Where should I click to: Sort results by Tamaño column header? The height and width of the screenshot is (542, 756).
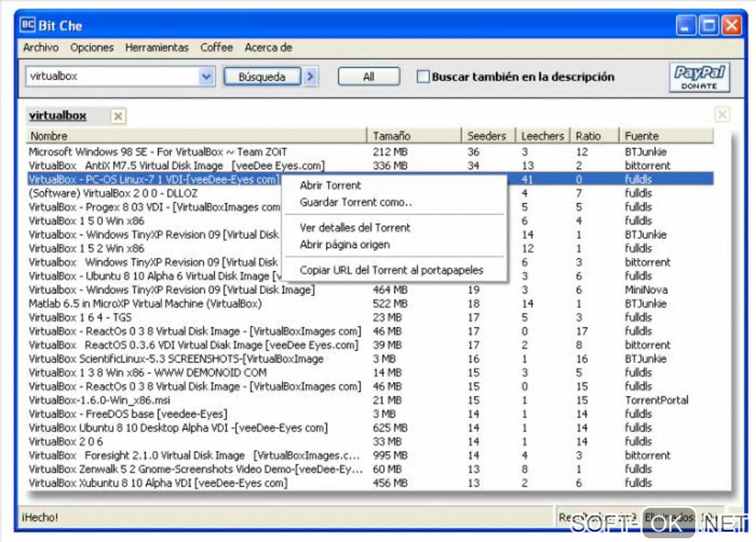point(414,136)
